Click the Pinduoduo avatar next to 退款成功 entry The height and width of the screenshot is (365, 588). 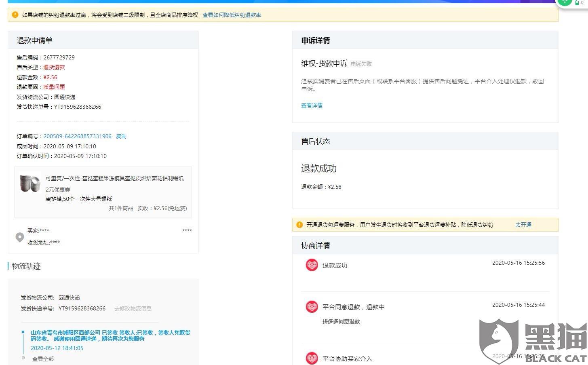312,265
